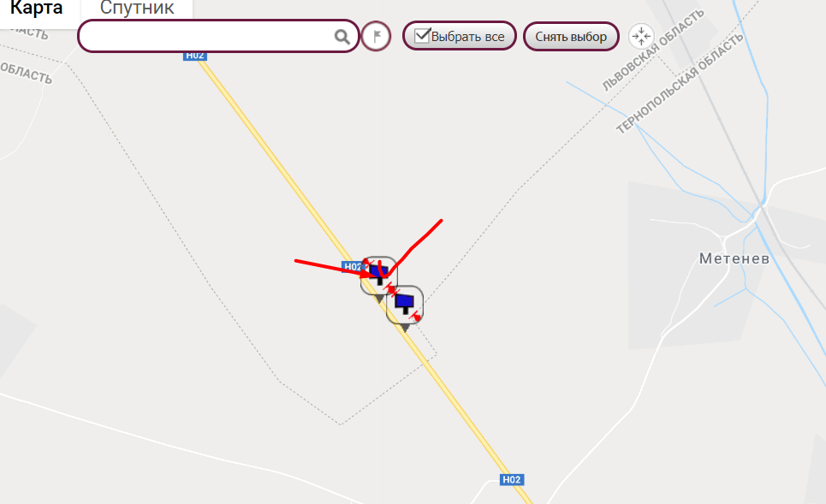The height and width of the screenshot is (504, 826).
Task: Click the bottom H02 road shield
Action: [x=512, y=479]
